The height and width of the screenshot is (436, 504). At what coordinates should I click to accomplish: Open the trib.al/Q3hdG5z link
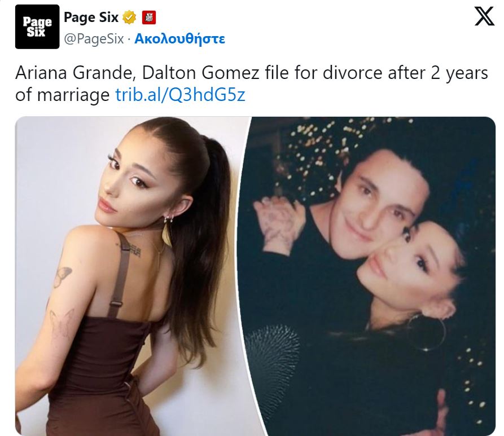coord(180,94)
